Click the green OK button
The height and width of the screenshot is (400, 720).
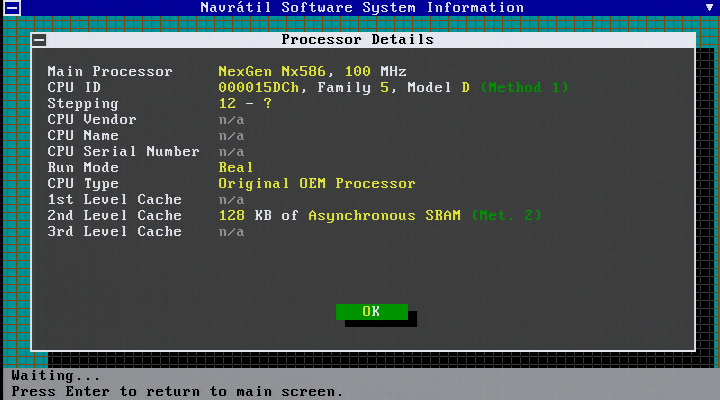click(371, 311)
